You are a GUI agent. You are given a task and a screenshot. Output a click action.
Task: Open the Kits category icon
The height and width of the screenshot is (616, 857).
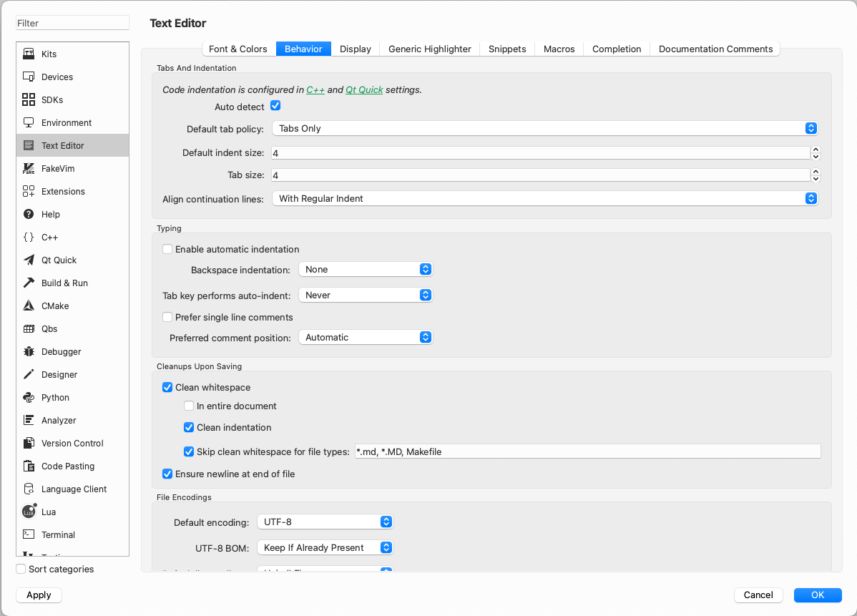click(x=29, y=54)
